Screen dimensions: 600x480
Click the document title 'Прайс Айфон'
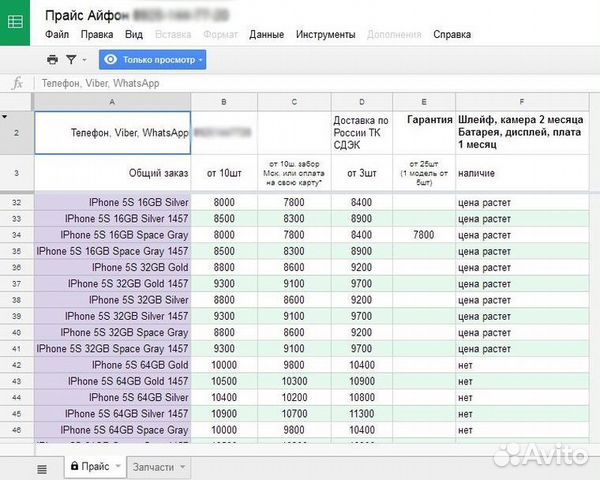[86, 16]
